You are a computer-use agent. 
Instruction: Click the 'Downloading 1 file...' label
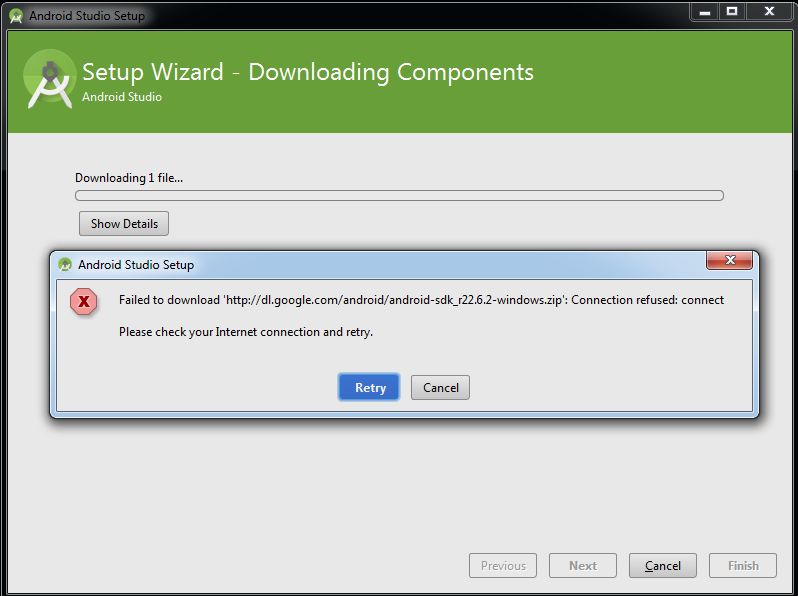coord(129,178)
